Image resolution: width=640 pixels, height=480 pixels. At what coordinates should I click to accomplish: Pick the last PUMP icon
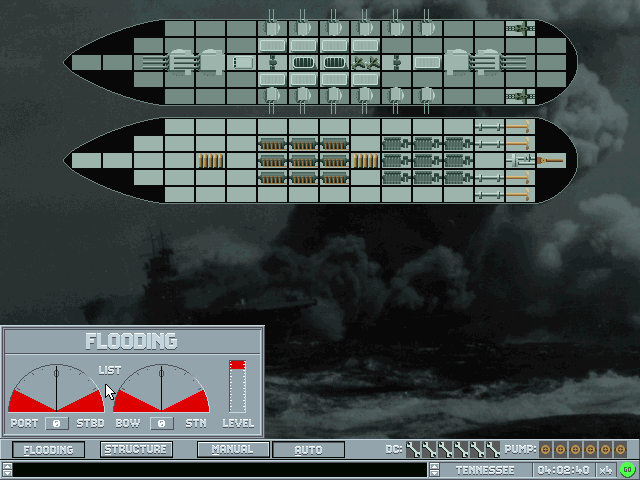click(620, 449)
